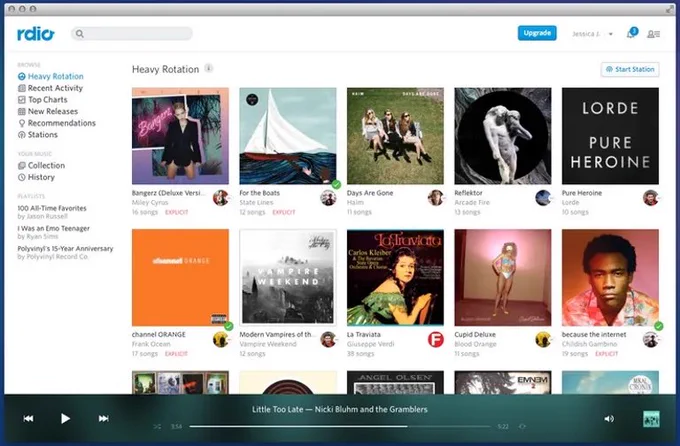Open because the internet album cover
The image size is (680, 446).
tap(610, 278)
